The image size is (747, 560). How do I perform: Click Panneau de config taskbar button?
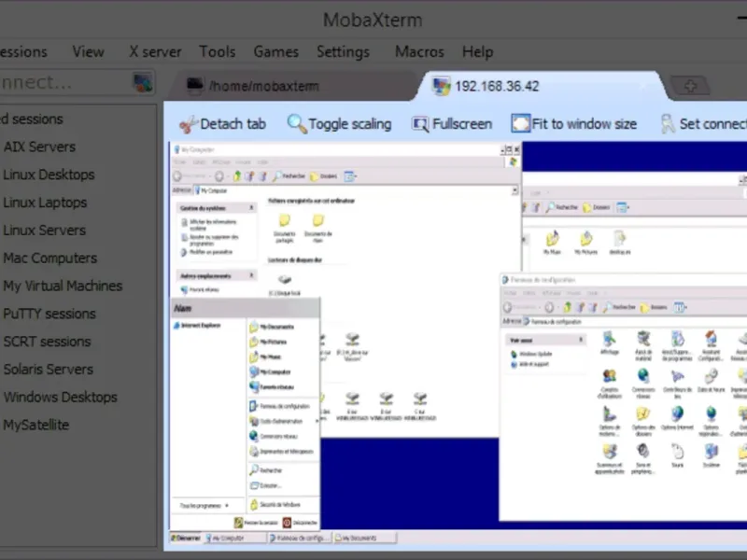(x=300, y=539)
